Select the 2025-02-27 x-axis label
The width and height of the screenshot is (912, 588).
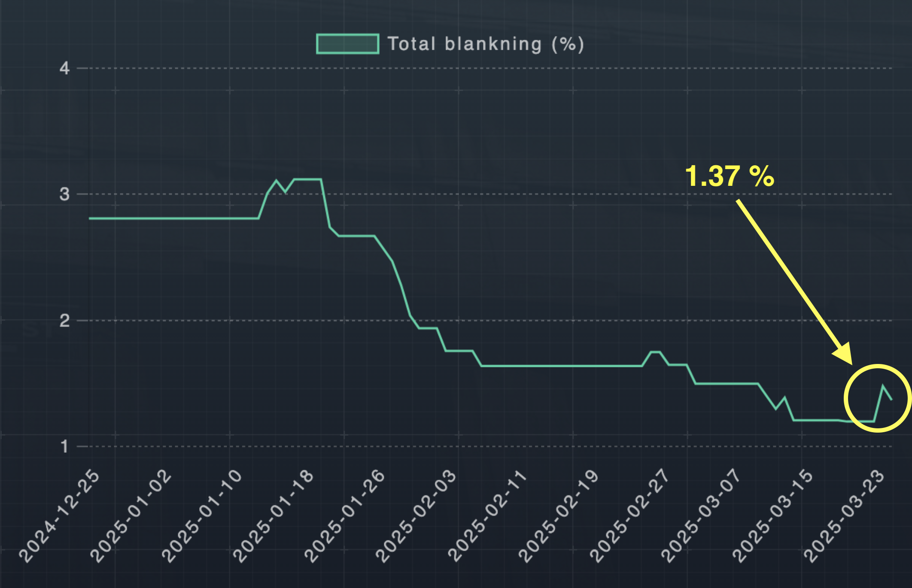point(630,516)
